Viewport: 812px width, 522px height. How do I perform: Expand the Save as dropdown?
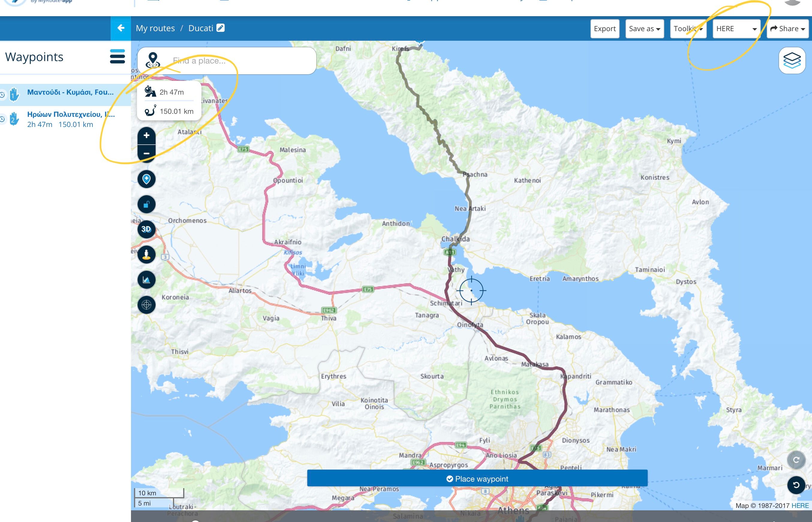[644, 29]
